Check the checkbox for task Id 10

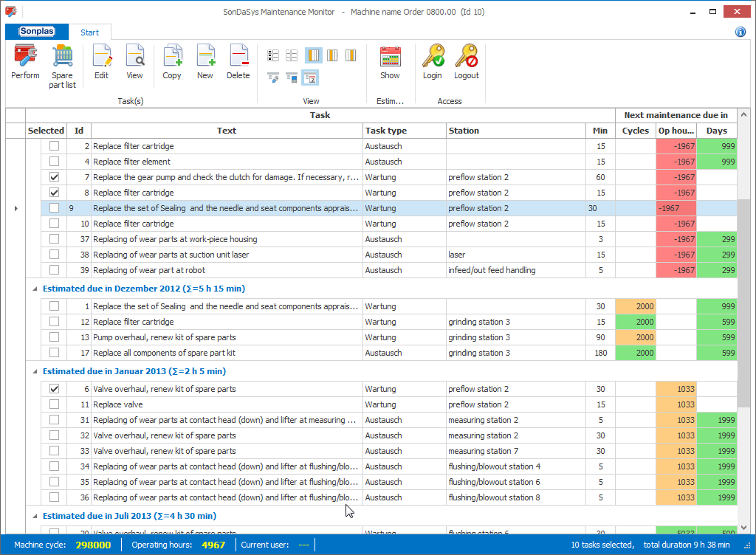(x=54, y=224)
